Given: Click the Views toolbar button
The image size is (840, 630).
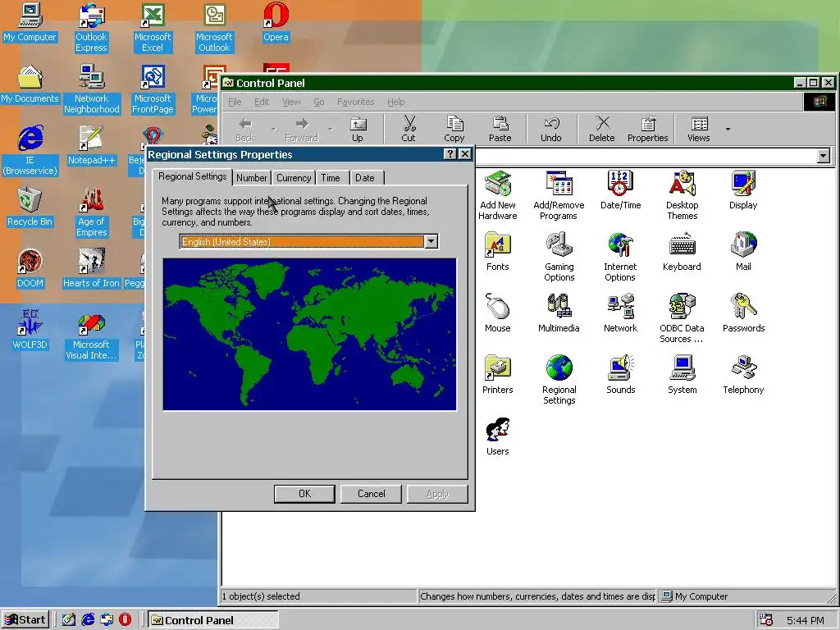Looking at the screenshot, I should (x=699, y=129).
